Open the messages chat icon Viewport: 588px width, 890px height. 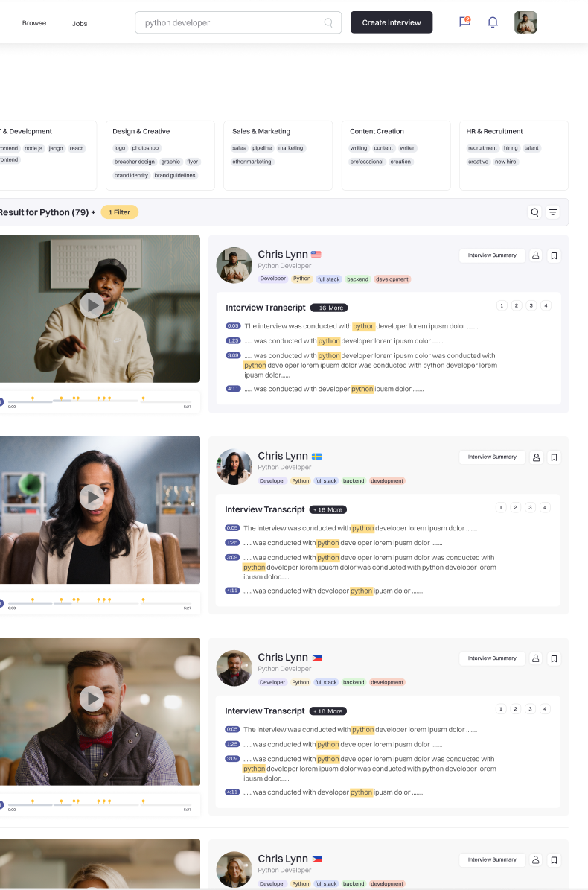tap(464, 22)
